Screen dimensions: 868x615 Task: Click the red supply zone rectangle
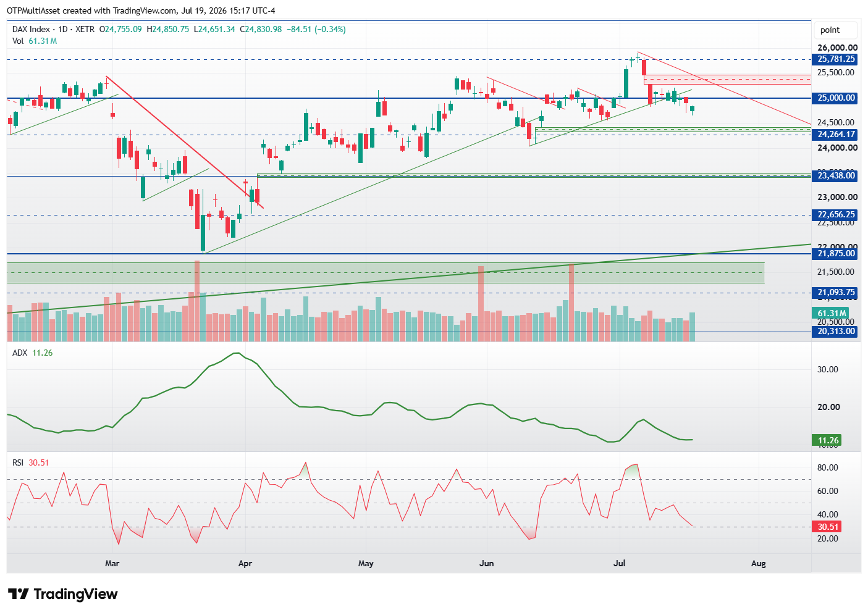click(x=727, y=79)
